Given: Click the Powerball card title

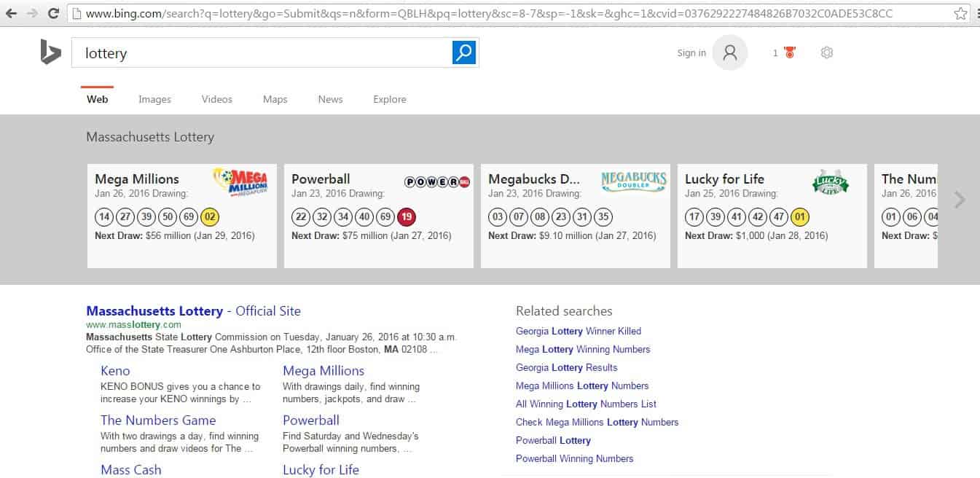Looking at the screenshot, I should pos(321,179).
